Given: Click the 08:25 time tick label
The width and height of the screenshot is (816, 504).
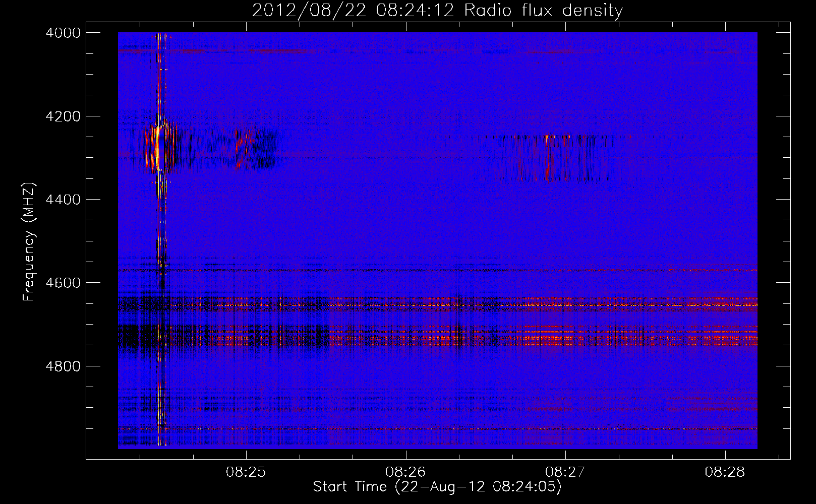Looking at the screenshot, I should pyautogui.click(x=246, y=472).
